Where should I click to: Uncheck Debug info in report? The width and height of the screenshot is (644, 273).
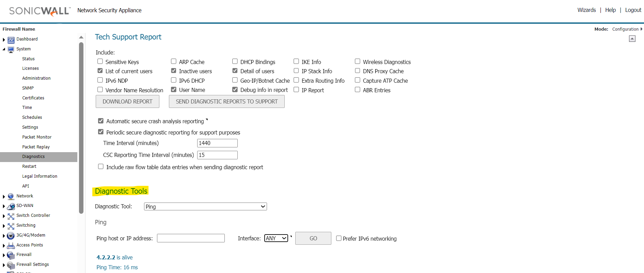[235, 90]
